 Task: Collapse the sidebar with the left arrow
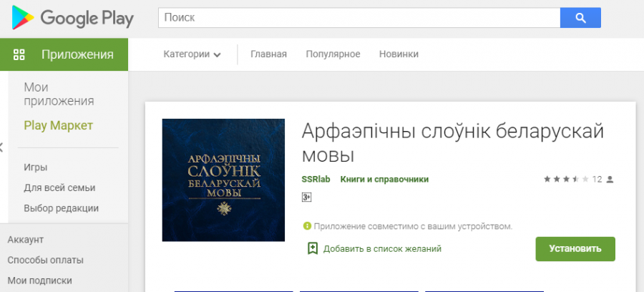coord(1,147)
